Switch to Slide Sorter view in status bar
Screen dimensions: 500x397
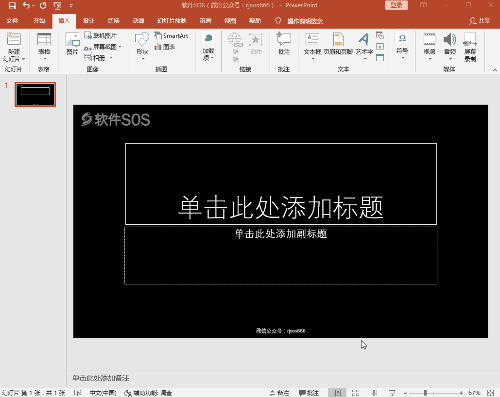(355, 393)
